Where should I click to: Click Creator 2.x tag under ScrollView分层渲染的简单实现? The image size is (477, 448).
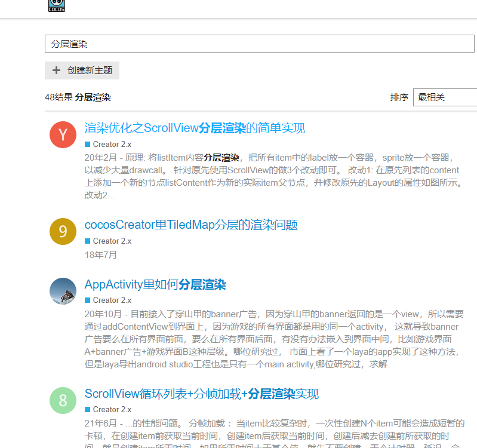[108, 144]
